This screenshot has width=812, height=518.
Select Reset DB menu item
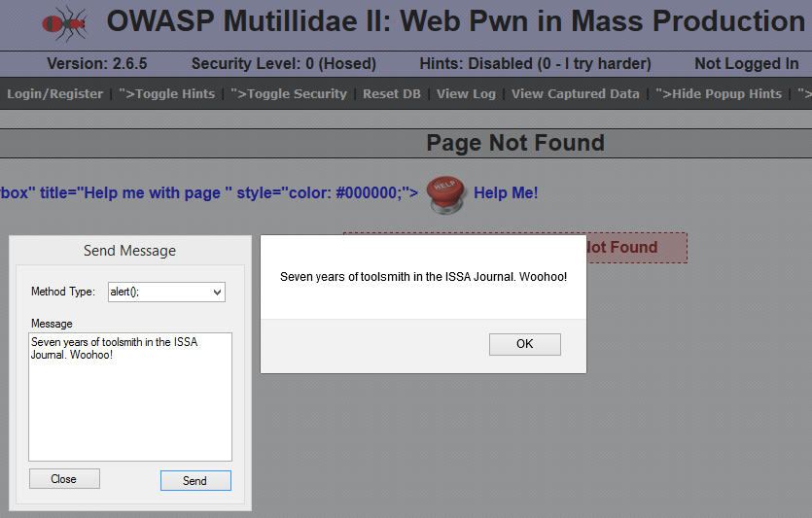[x=392, y=93]
